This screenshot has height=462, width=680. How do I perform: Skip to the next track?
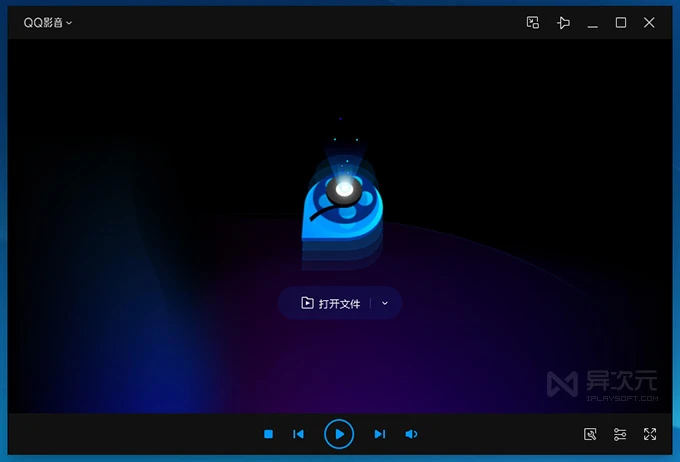point(380,434)
